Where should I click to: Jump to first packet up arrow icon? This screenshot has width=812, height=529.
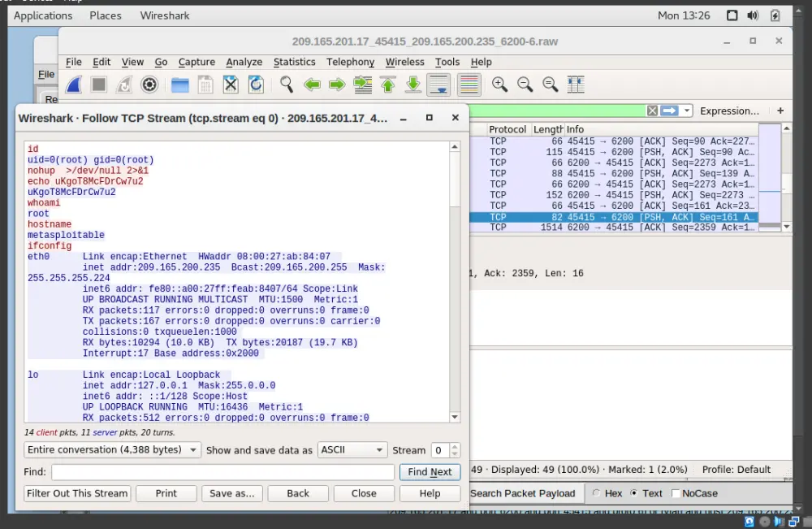(388, 84)
